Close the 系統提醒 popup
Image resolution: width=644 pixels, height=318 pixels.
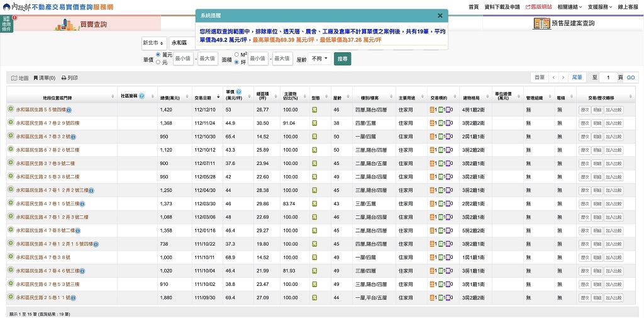coord(440,16)
